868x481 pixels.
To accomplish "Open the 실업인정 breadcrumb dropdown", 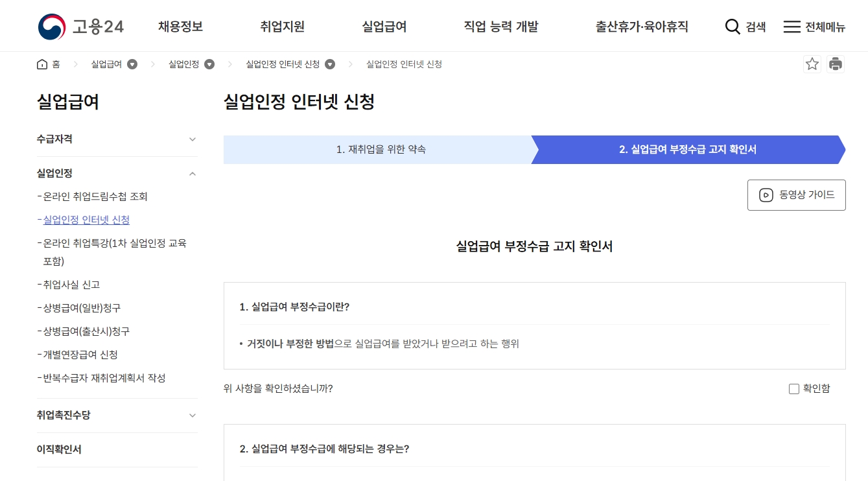I will tap(209, 64).
